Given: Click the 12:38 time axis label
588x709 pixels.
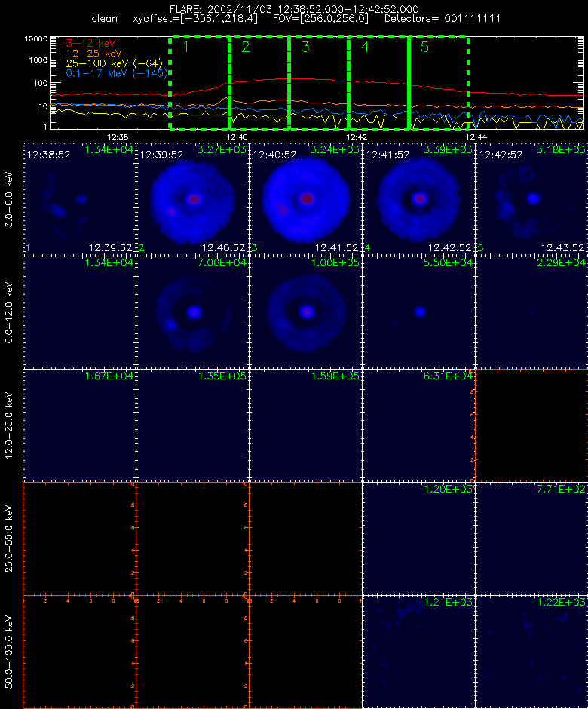Looking at the screenshot, I should [118, 137].
